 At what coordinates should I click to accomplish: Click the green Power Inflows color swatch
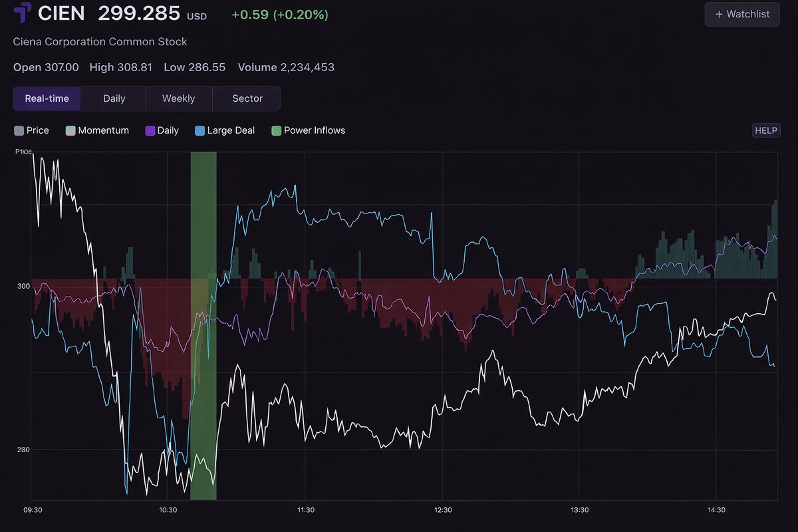tap(276, 130)
